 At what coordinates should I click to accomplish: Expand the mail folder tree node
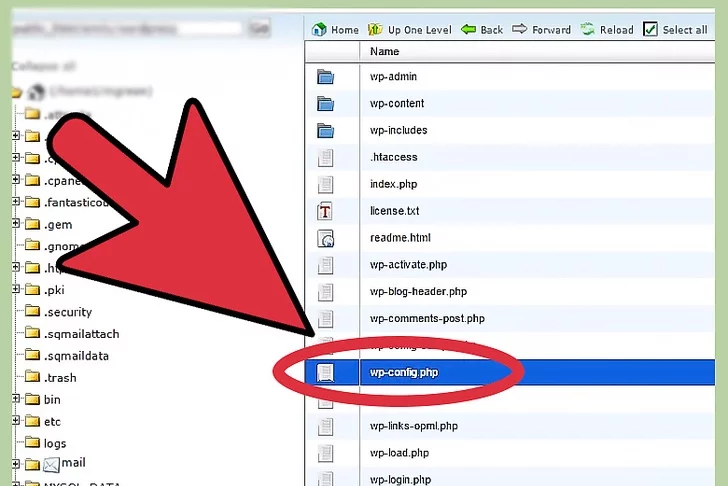tap(16, 465)
